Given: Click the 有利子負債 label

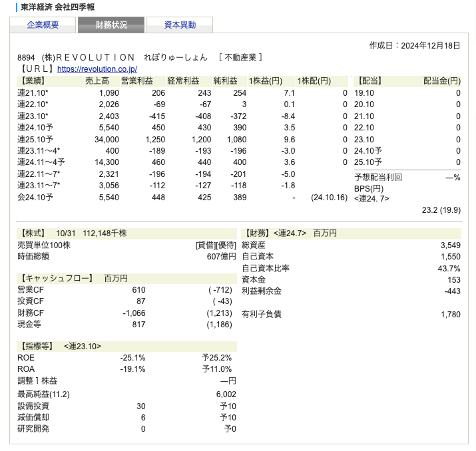Looking at the screenshot, I should (x=262, y=314).
